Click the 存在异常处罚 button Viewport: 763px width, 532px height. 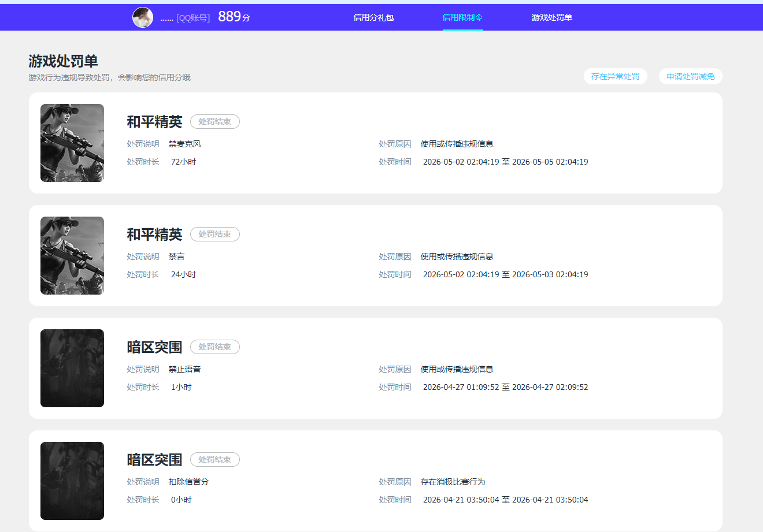tap(616, 76)
